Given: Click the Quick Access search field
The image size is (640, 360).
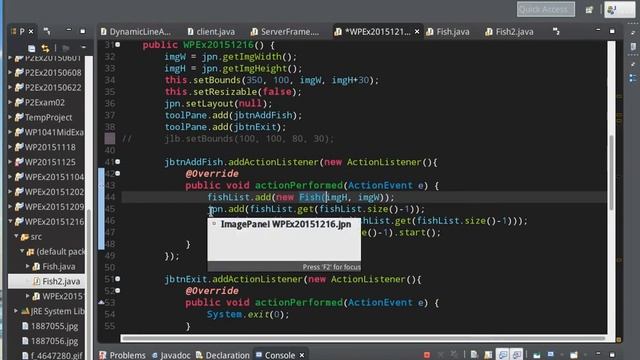Looking at the screenshot, I should tap(546, 9).
